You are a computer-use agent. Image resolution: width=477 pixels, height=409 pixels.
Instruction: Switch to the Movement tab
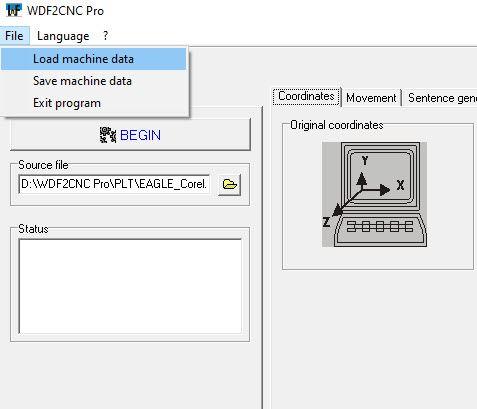pyautogui.click(x=371, y=98)
